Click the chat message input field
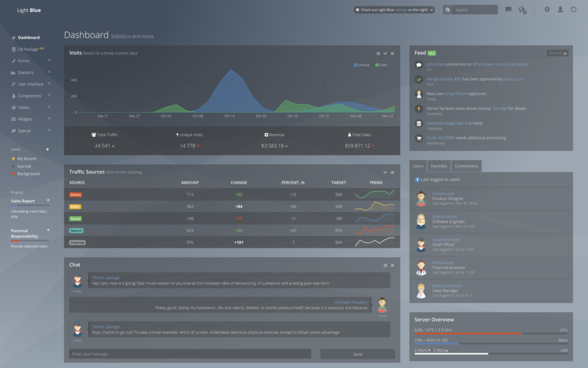 tap(190, 354)
